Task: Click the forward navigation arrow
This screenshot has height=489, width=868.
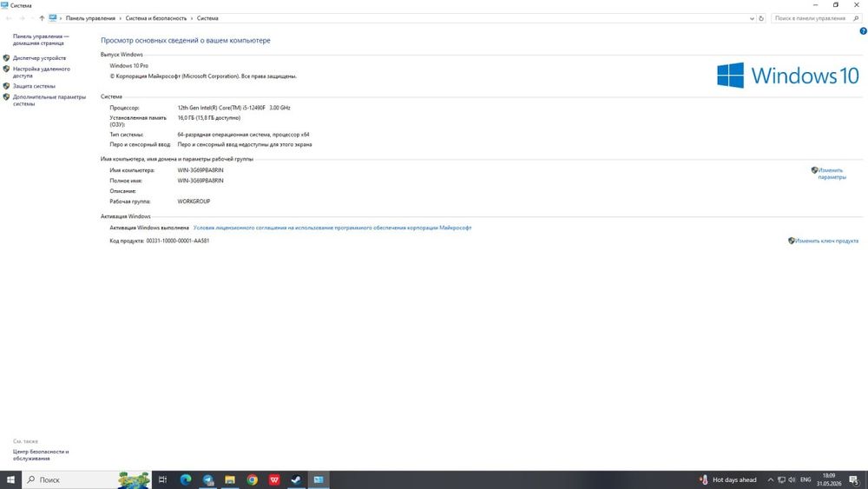Action: click(x=23, y=18)
